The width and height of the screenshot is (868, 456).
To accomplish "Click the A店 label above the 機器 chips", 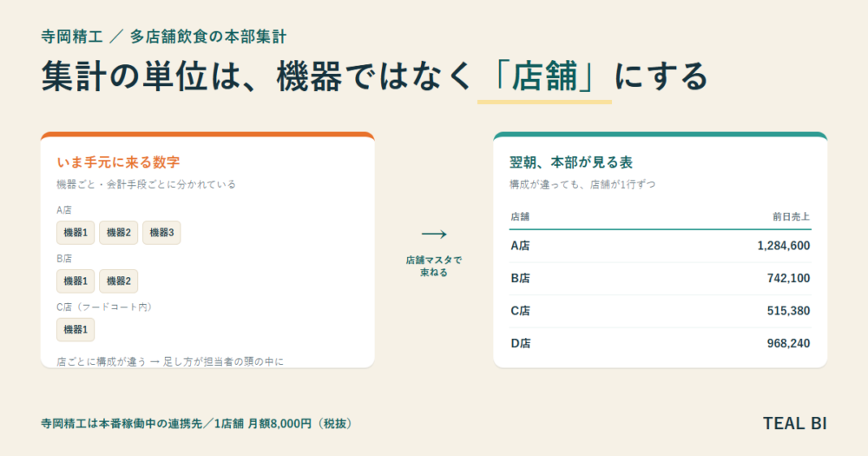I will [64, 210].
